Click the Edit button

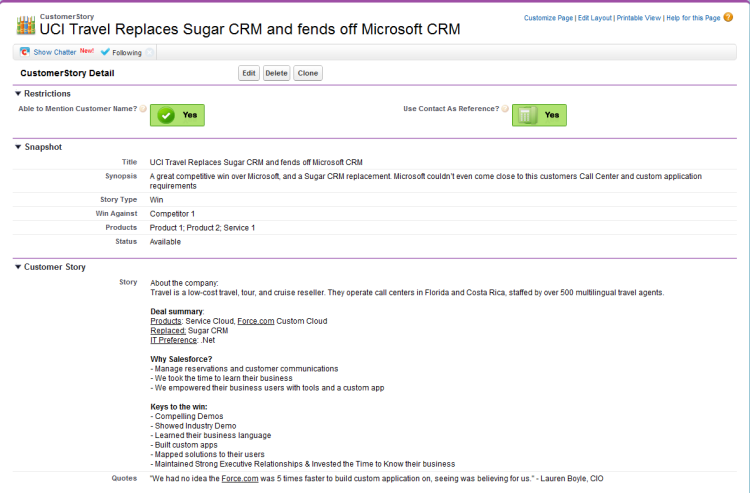click(x=249, y=73)
